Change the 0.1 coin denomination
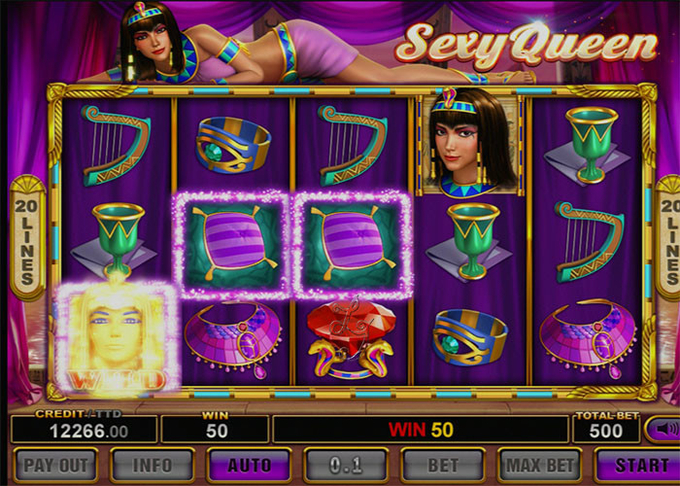The width and height of the screenshot is (680, 486). tap(346, 466)
